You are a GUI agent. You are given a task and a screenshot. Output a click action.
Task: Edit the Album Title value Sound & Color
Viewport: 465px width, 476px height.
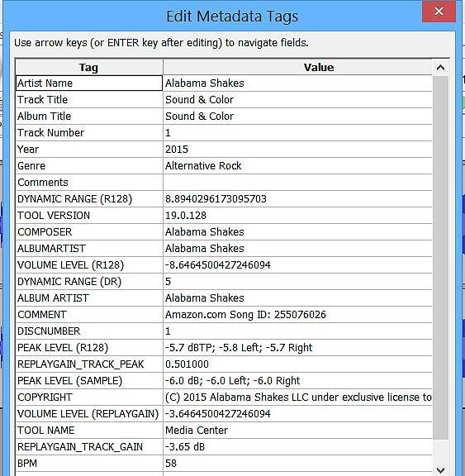click(298, 117)
